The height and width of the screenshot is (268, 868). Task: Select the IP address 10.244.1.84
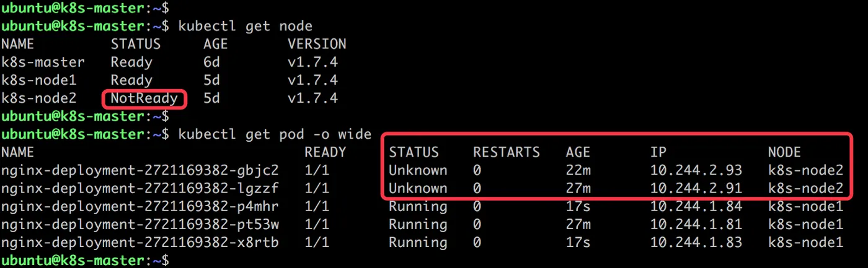coord(696,206)
